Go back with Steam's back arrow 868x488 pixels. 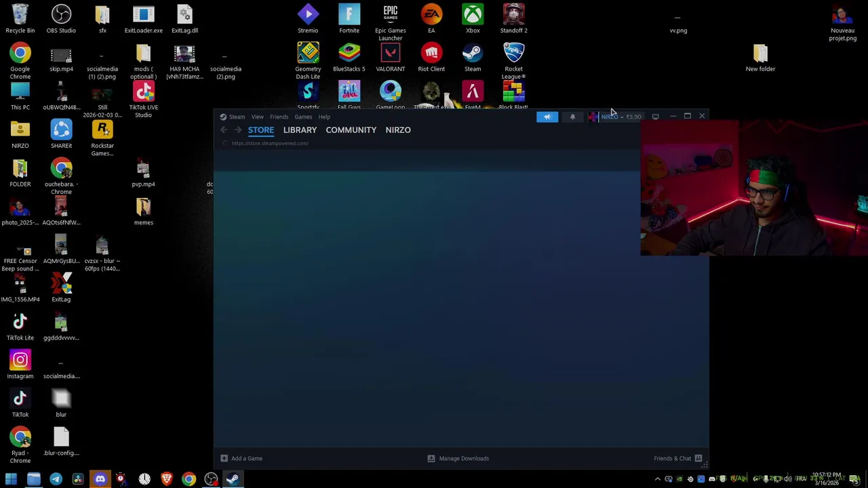tap(224, 129)
